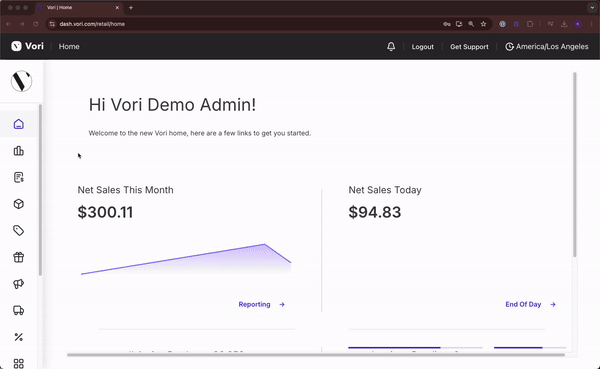Click the $94.83 net sales today value
The height and width of the screenshot is (369, 600).
point(375,212)
